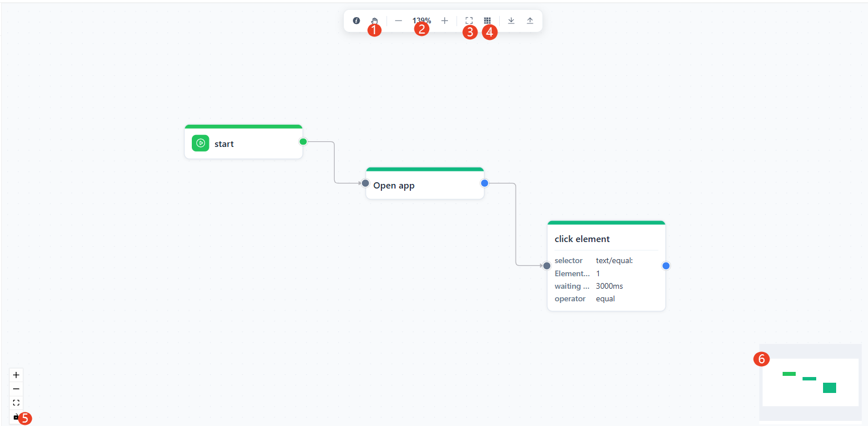Click the upload arrow icon
This screenshot has width=868, height=426.
tap(530, 21)
